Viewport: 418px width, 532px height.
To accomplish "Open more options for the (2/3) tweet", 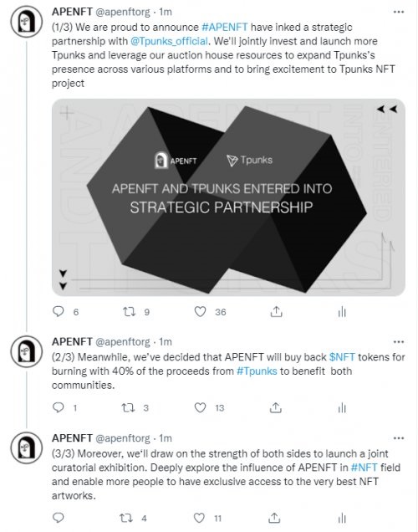I will pos(398,341).
